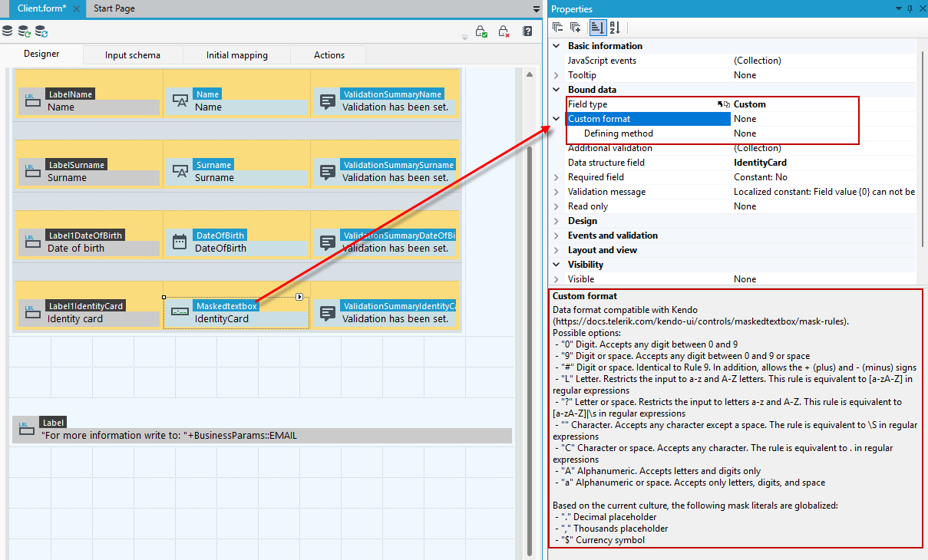Click the padlock icon with green checkmark
This screenshot has height=560, width=928.
(481, 31)
